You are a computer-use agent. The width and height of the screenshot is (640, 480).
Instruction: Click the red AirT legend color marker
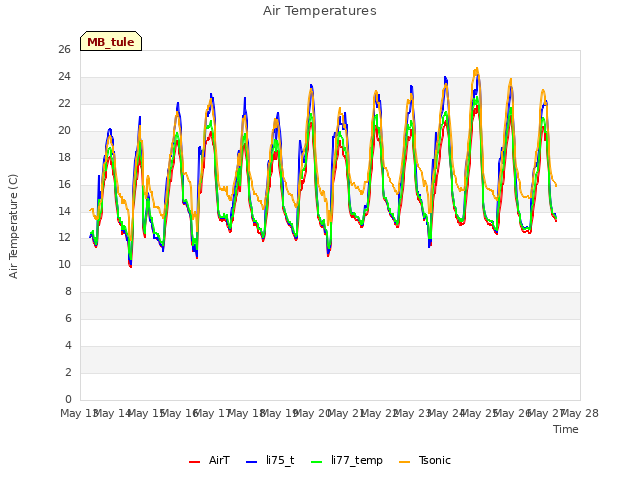point(195,462)
